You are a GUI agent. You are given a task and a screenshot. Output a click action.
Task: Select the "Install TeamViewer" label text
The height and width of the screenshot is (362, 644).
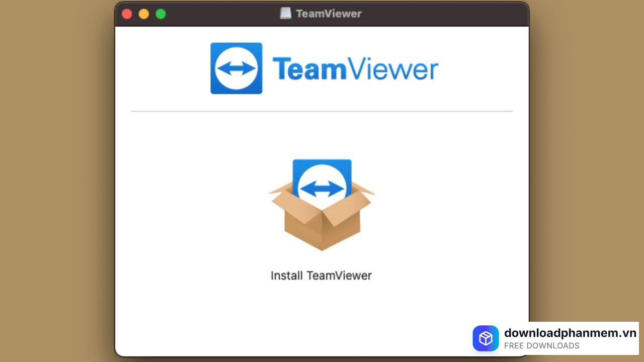[x=321, y=276]
